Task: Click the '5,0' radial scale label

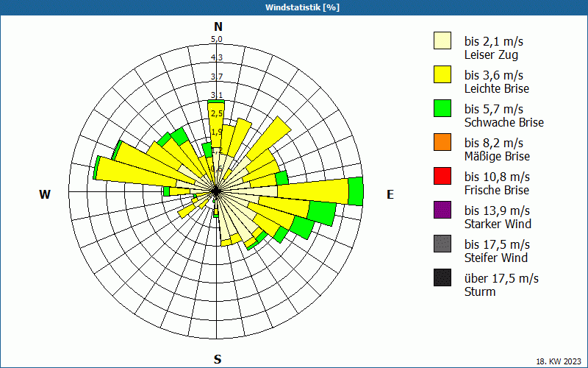Action: pos(216,40)
